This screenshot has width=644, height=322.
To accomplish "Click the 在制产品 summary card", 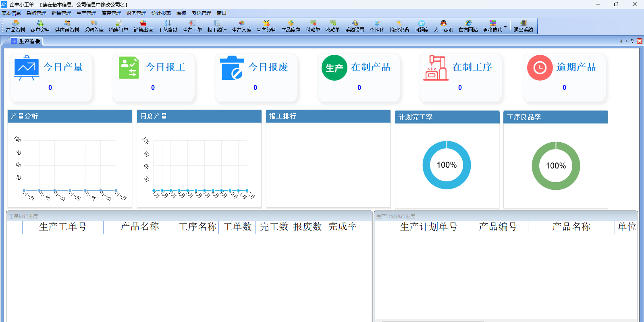I will pyautogui.click(x=359, y=77).
